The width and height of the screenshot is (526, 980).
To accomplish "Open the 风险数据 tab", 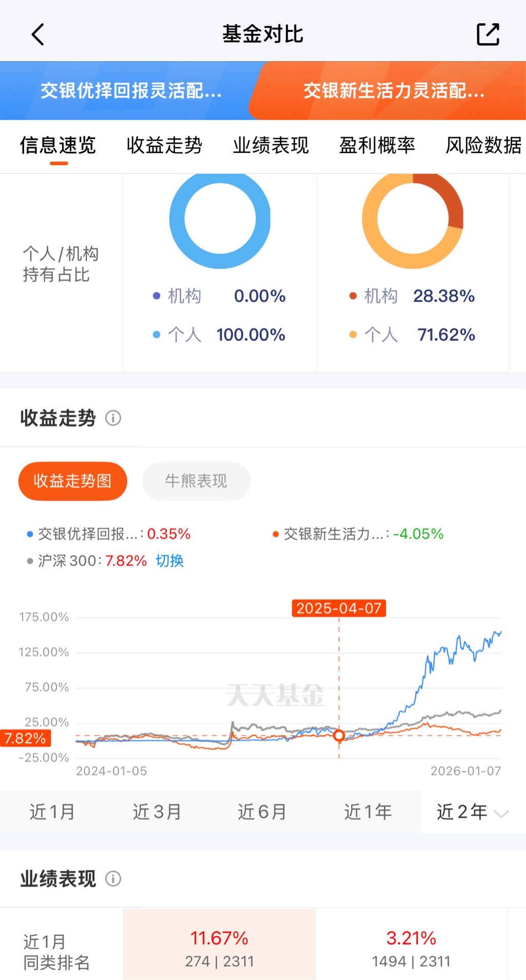I will 483,146.
